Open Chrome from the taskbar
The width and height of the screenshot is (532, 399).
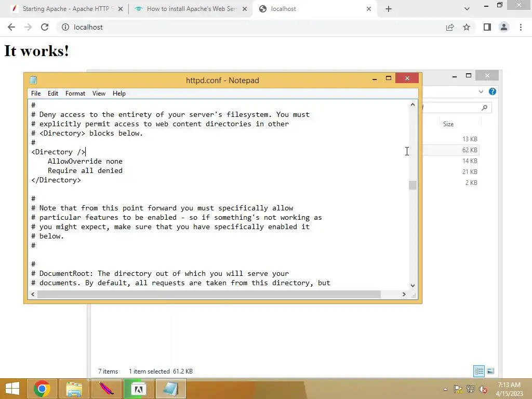[42, 389]
